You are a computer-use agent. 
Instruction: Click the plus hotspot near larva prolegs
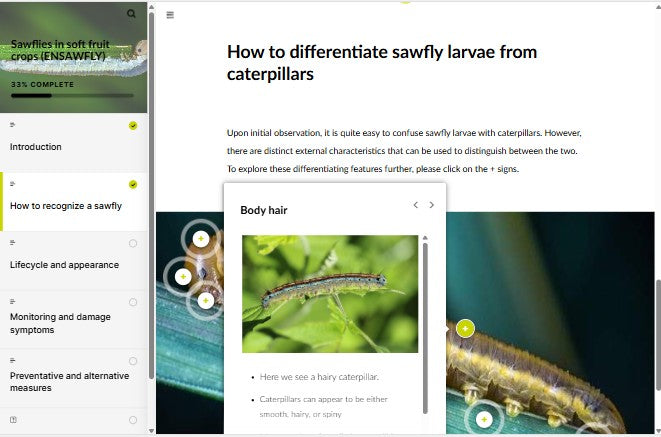[x=484, y=419]
